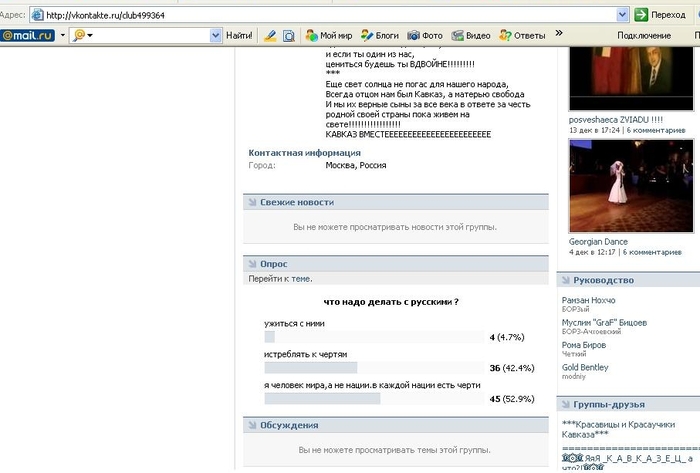Open Мой мир from the toolbar
The image size is (700, 473).
[x=327, y=35]
